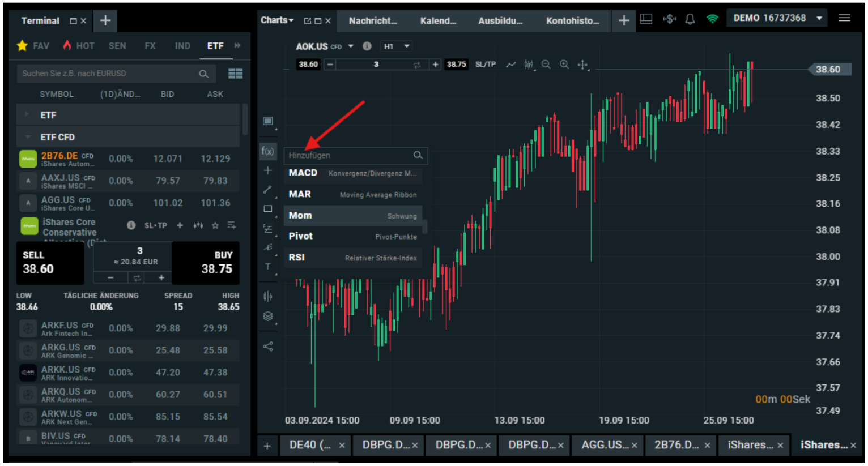
Task: Open the f(x) indicators tool
Action: tap(268, 151)
